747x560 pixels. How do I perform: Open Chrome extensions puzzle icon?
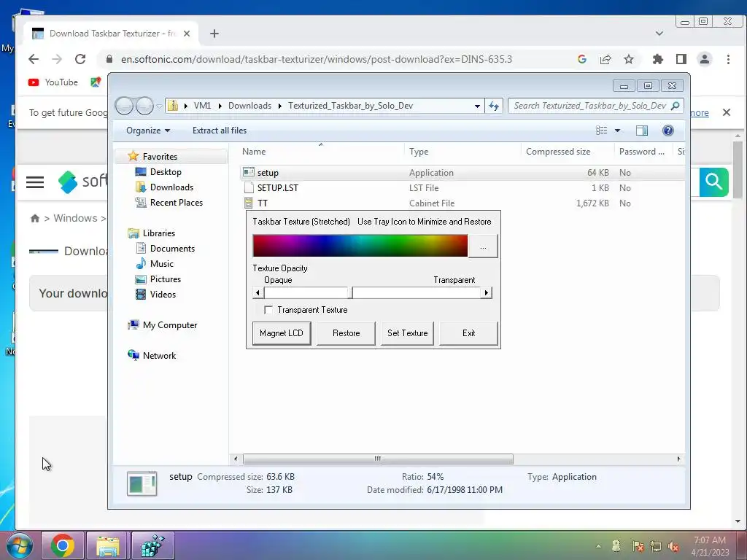point(657,59)
